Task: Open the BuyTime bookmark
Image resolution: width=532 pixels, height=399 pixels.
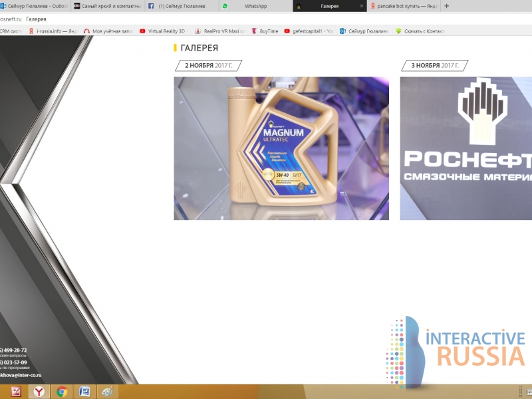Action: coord(265,31)
